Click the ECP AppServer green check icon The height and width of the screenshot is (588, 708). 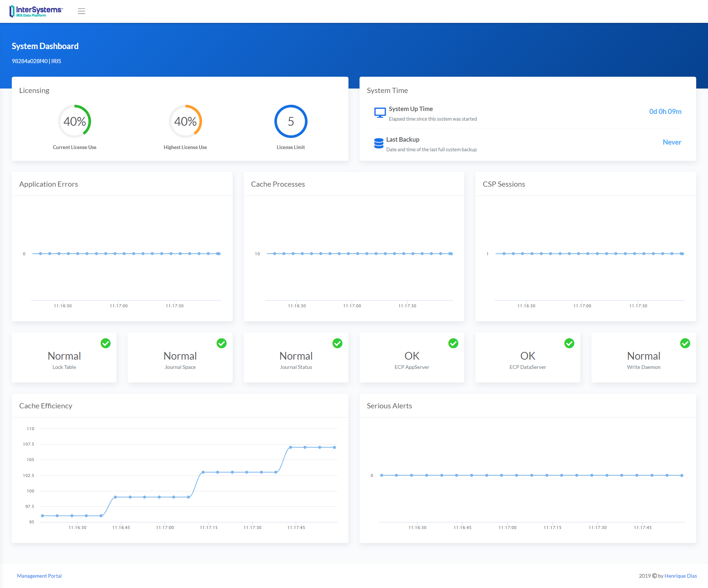click(453, 343)
